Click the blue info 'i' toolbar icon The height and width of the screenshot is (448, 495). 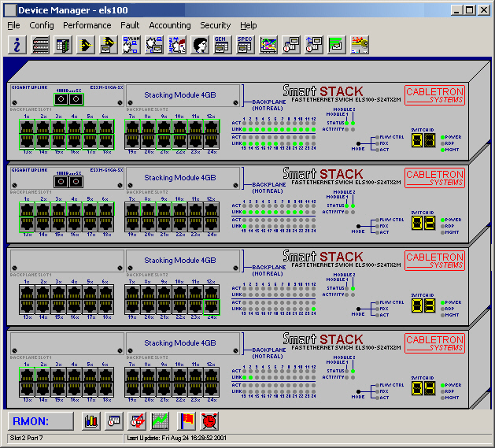[x=17, y=44]
